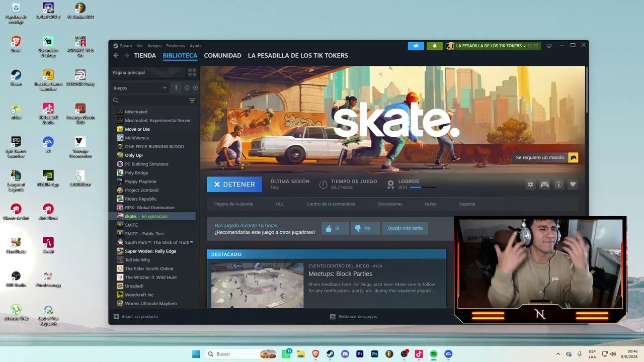The width and height of the screenshot is (644, 362).
Task: Open Gestionar descargas
Action: (x=353, y=317)
